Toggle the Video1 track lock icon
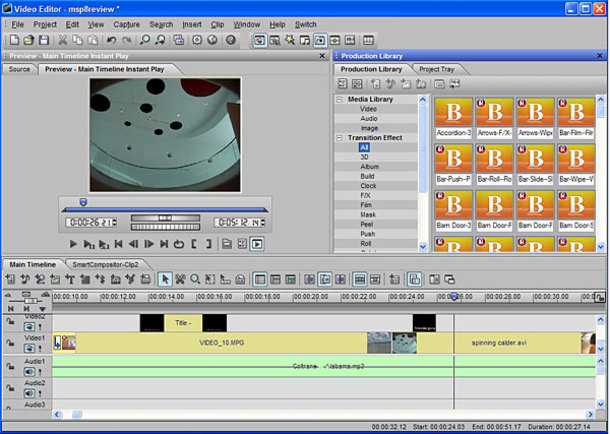 [x=10, y=343]
